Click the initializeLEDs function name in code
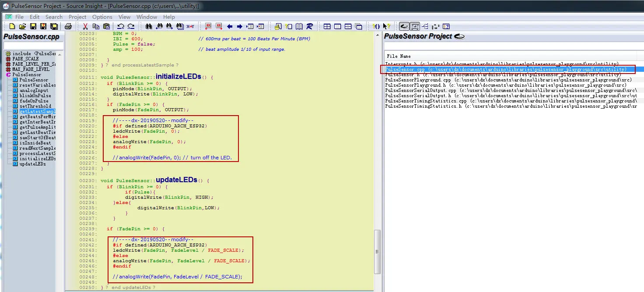 178,76
